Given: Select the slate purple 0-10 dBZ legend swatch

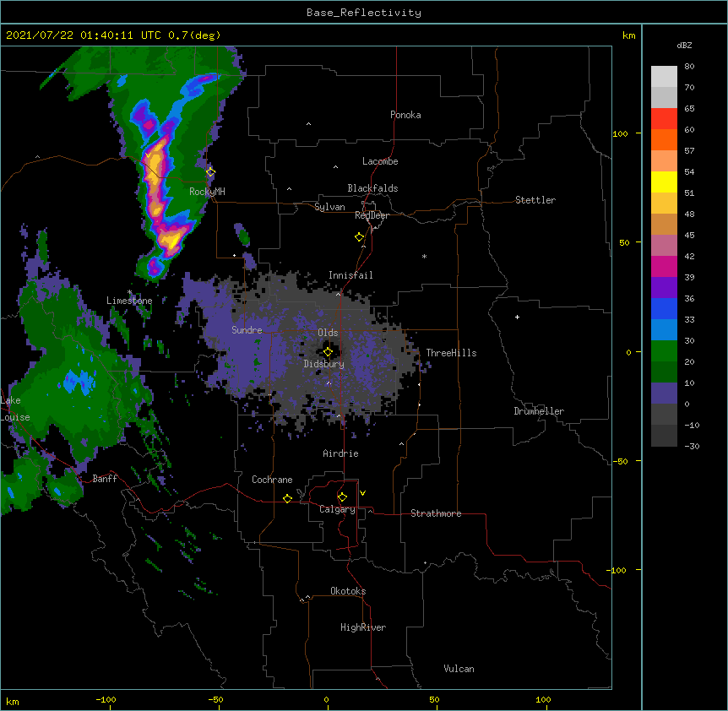Looking at the screenshot, I should pos(664,393).
